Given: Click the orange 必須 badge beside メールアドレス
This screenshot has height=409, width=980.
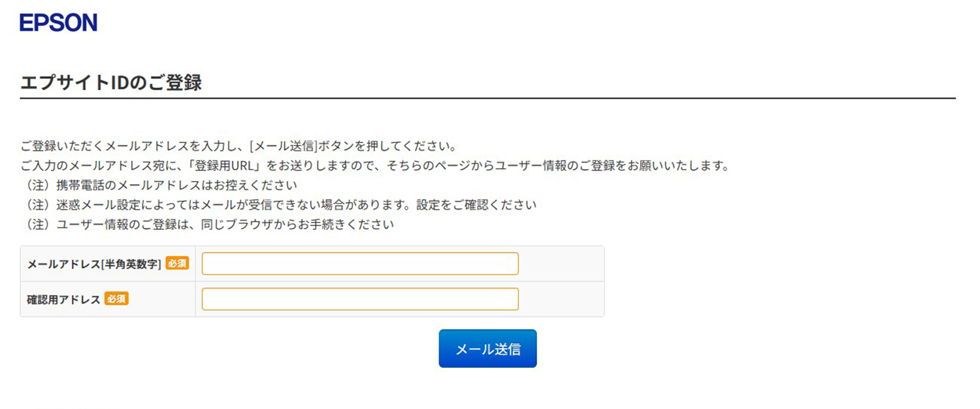Looking at the screenshot, I should click(x=177, y=263).
